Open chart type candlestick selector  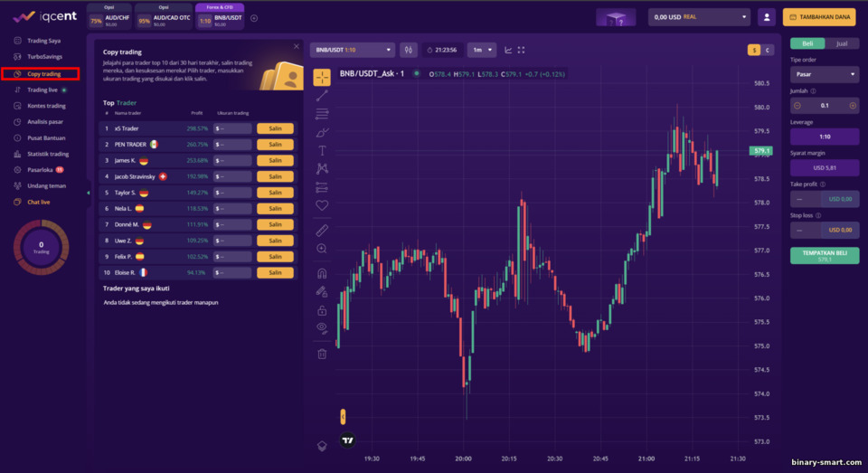(408, 50)
